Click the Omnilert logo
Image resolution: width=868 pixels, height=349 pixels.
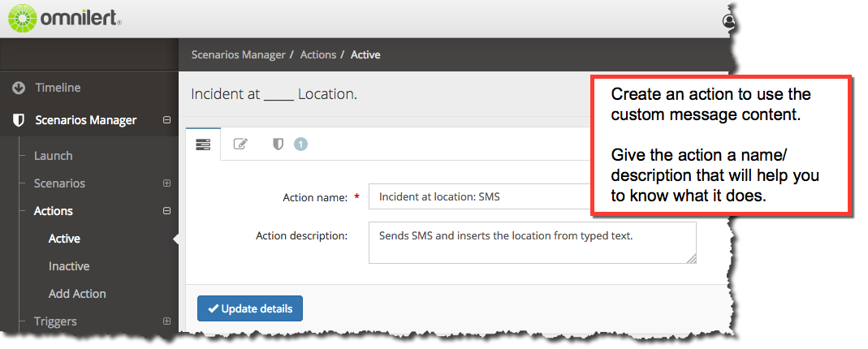(65, 19)
